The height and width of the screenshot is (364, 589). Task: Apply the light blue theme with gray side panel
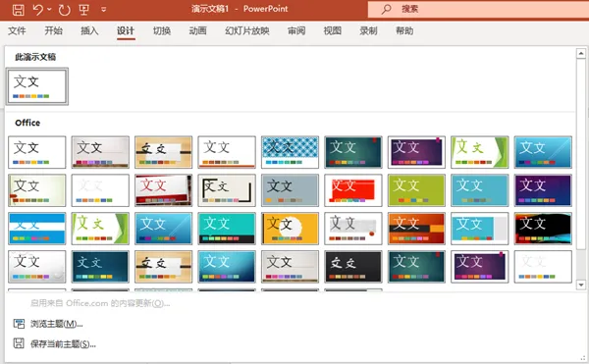pyautogui.click(x=479, y=229)
